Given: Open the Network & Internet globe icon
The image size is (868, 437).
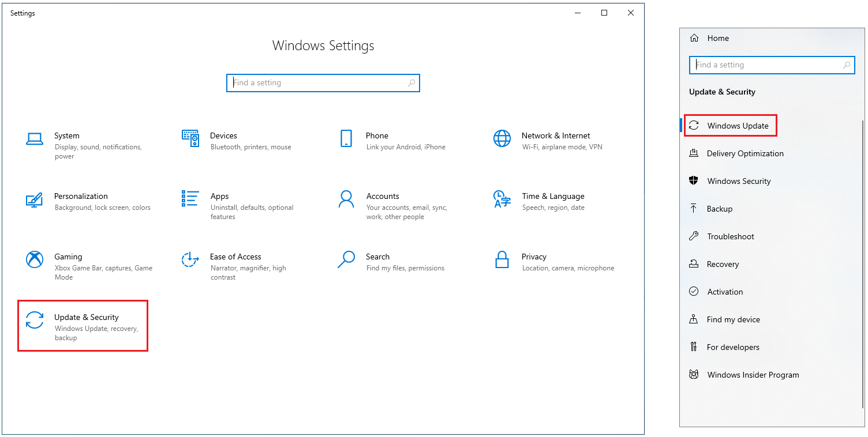Looking at the screenshot, I should [x=502, y=138].
